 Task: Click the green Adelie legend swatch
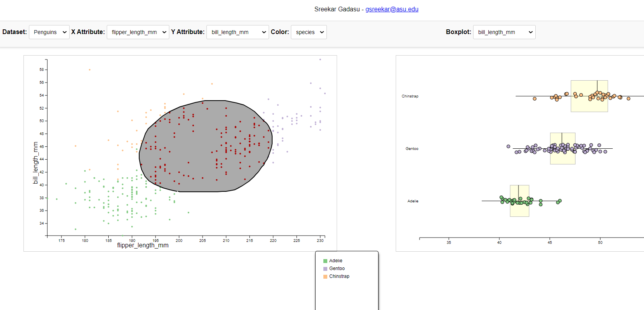[x=325, y=261]
